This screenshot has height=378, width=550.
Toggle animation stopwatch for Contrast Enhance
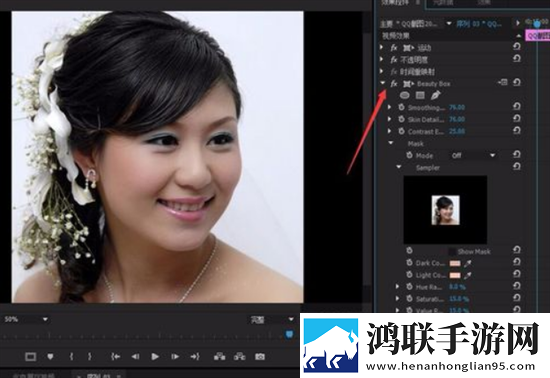click(x=402, y=131)
